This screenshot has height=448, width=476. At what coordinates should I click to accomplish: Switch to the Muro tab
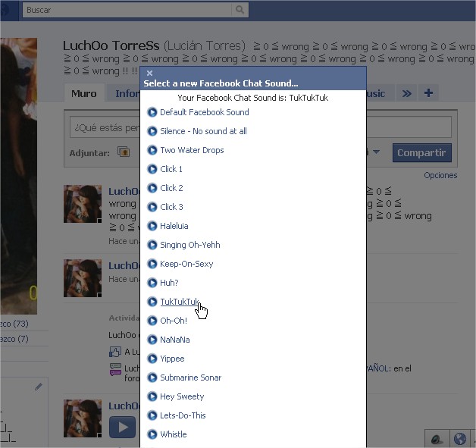tap(84, 93)
